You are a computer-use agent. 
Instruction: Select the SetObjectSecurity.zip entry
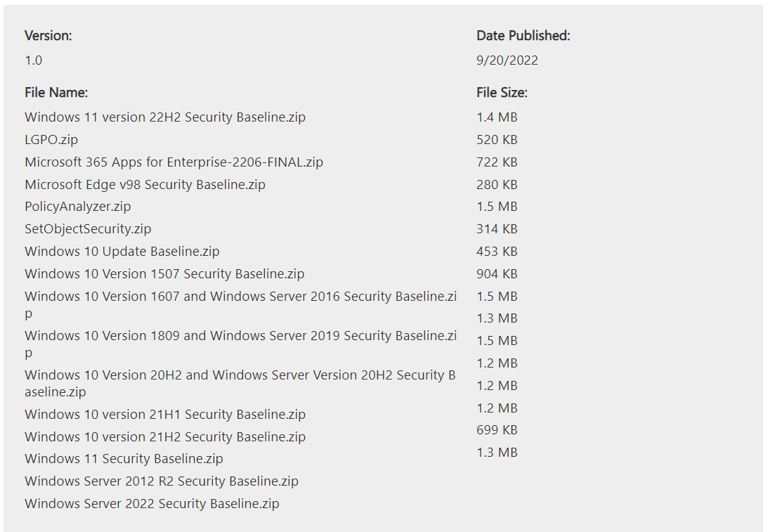point(88,229)
